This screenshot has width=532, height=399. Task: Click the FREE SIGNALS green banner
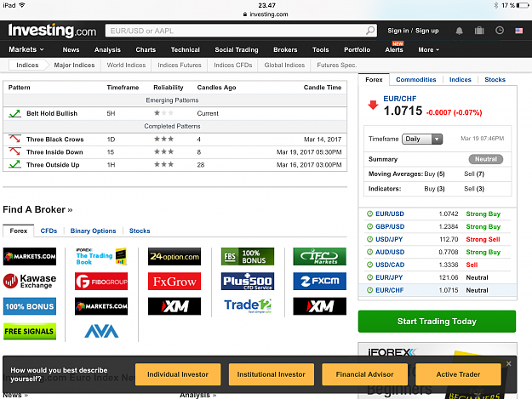tap(30, 331)
